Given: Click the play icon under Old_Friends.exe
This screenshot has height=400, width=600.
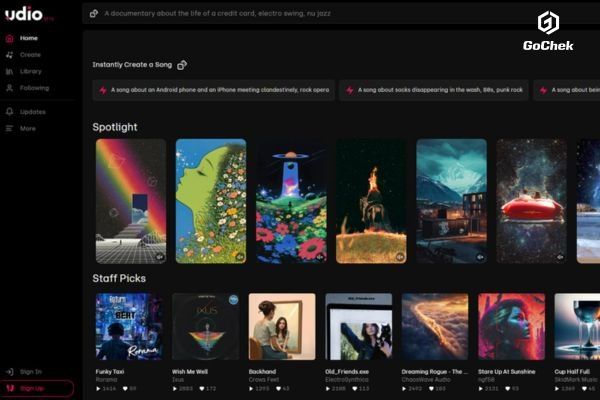Looking at the screenshot, I should click(x=328, y=389).
